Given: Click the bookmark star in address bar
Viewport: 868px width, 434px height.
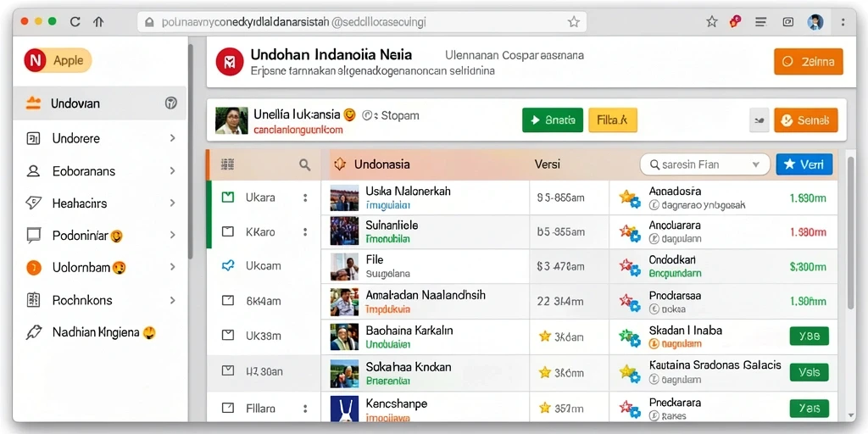Looking at the screenshot, I should [574, 22].
